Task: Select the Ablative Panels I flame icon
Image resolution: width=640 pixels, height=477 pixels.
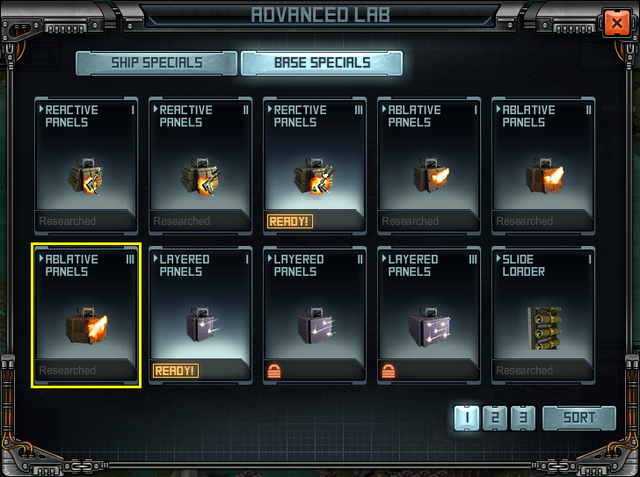Action: 431,175
